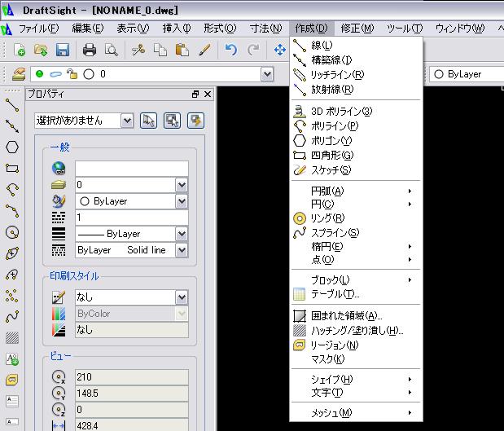Choose スプライン(S) from the menu
Image resolution: width=504 pixels, height=431 pixels.
point(356,232)
